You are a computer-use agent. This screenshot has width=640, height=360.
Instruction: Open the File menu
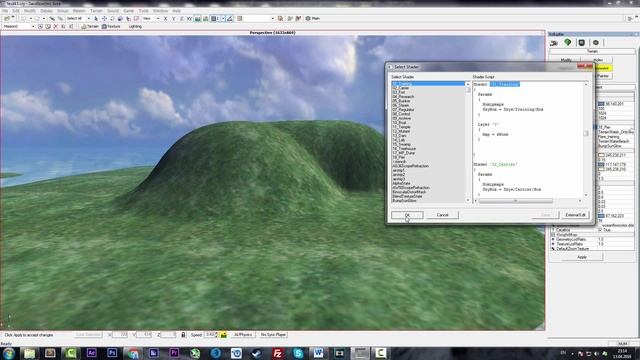5,11
